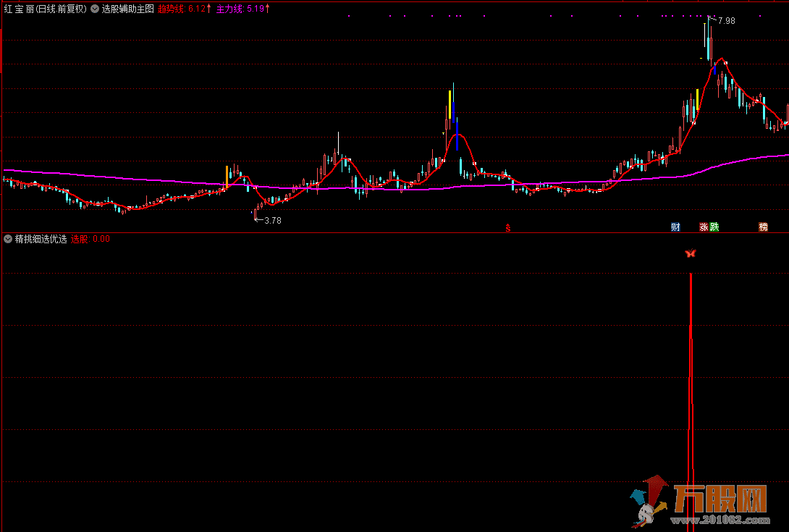Image resolution: width=789 pixels, height=532 pixels.
Task: Open the 选股辅助主图 indicator dropdown arrow
Action: pos(95,9)
